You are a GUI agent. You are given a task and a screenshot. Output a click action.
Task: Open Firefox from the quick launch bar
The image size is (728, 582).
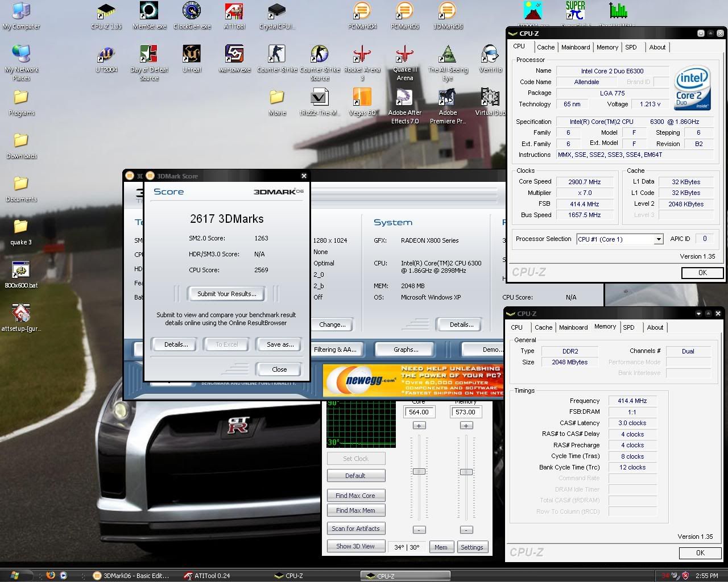(x=51, y=575)
